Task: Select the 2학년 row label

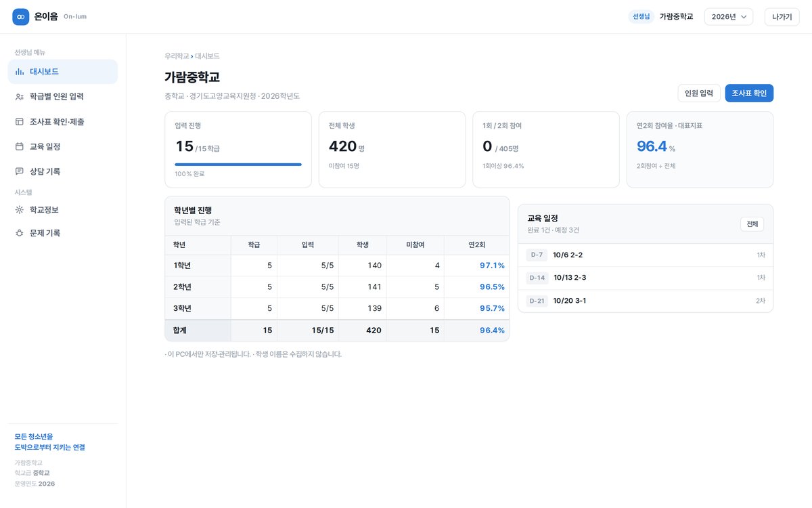Action: click(x=182, y=287)
